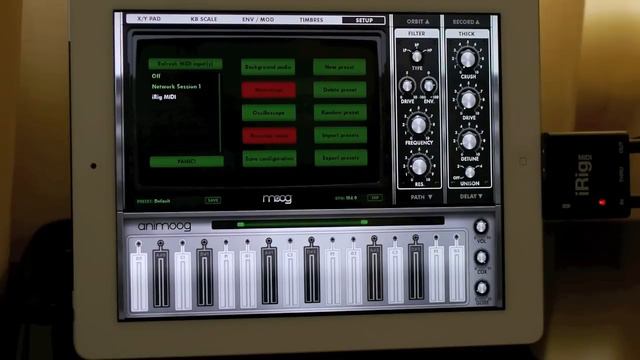
Task: Create a New preset
Action: point(339,67)
